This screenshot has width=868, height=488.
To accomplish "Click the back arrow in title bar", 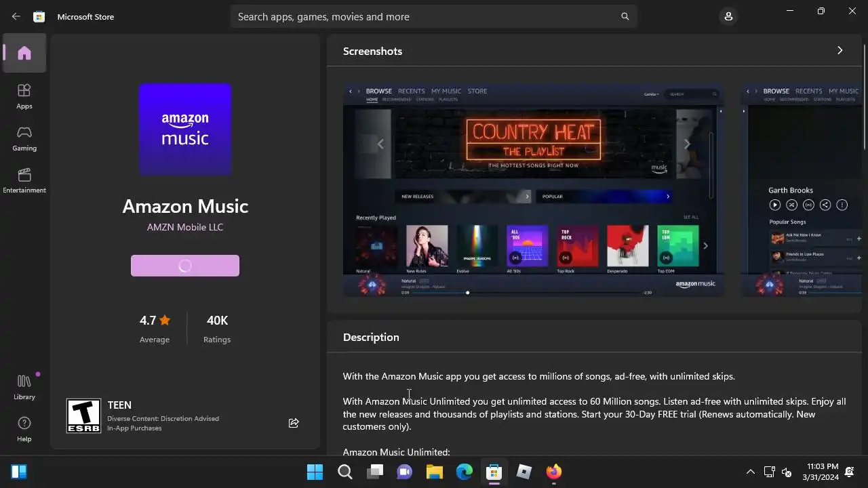I will (x=16, y=16).
